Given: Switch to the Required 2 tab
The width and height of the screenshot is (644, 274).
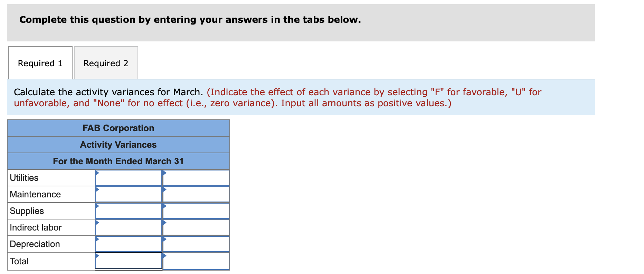Looking at the screenshot, I should 105,63.
